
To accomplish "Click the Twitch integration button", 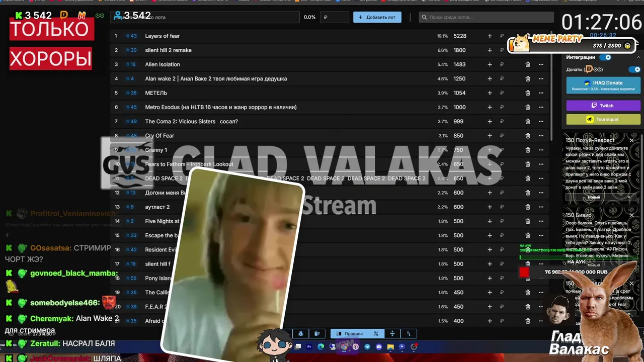I will pyautogui.click(x=603, y=106).
